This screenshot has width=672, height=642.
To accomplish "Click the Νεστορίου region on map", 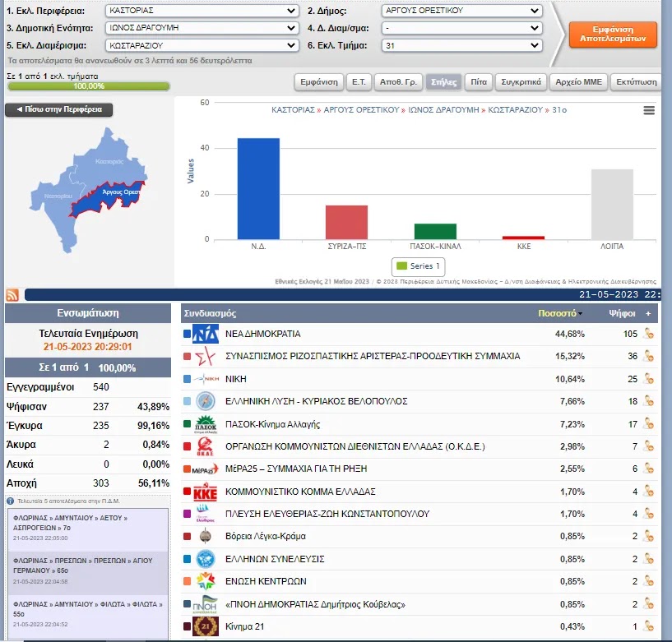I will pos(58,196).
